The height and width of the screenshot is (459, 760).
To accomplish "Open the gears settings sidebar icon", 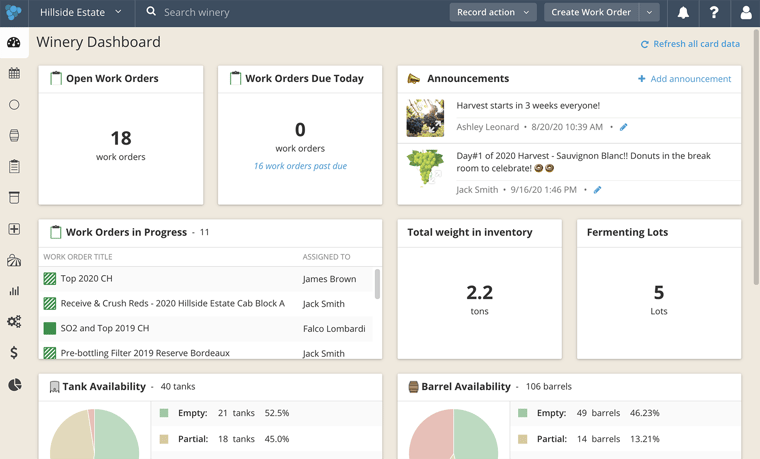I will (x=14, y=321).
